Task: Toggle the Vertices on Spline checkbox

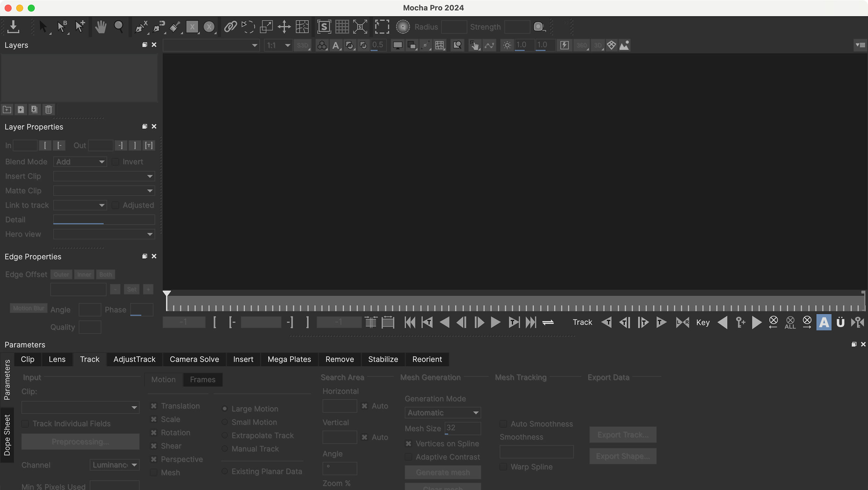Action: click(408, 444)
